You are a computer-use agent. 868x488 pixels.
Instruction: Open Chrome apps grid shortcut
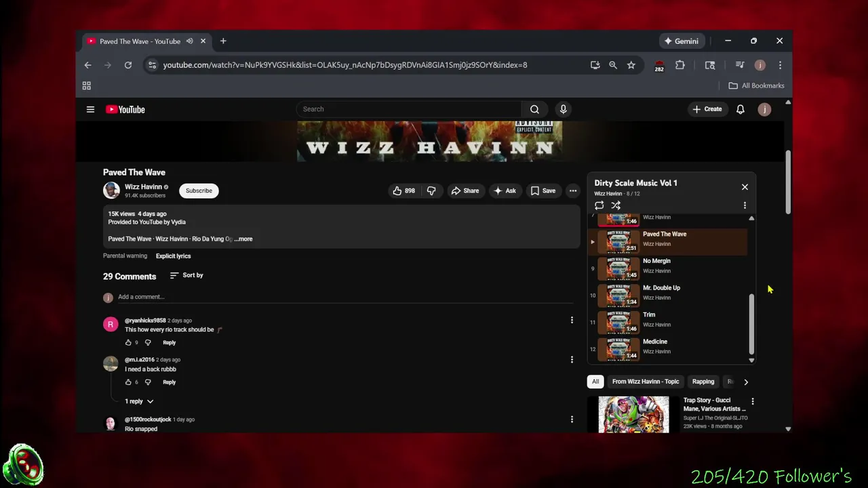click(x=87, y=85)
